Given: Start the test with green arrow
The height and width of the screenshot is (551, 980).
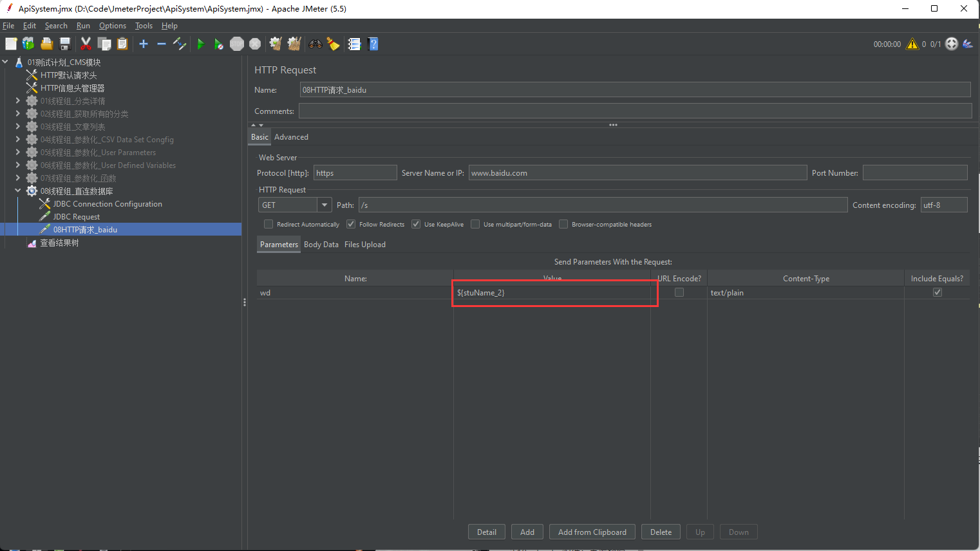Looking at the screenshot, I should click(x=201, y=44).
